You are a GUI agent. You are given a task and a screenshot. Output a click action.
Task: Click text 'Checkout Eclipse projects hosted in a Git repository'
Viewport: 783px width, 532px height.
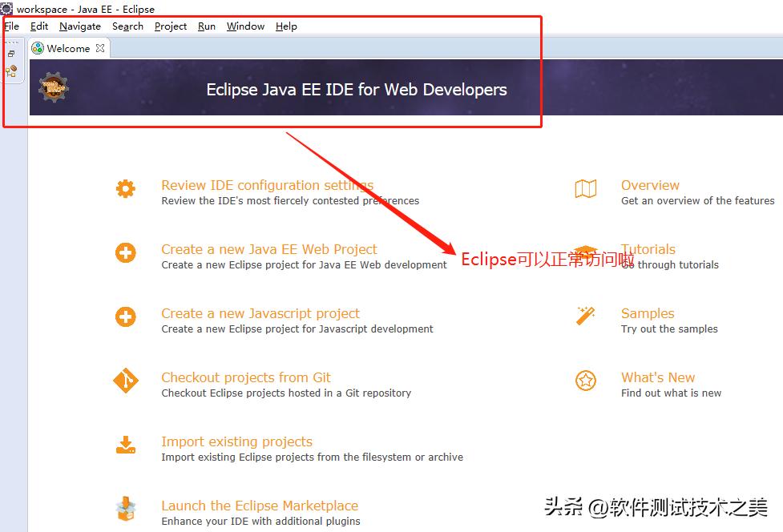(286, 393)
